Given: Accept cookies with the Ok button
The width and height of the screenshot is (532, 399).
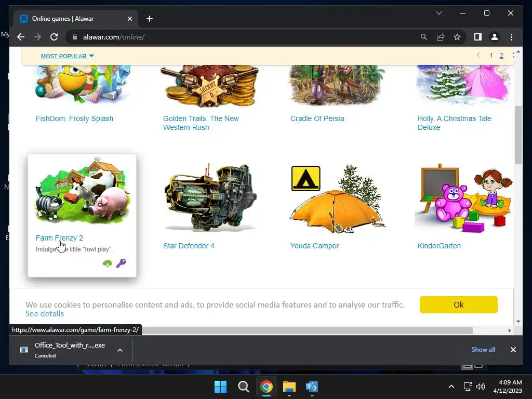Looking at the screenshot, I should coord(458,304).
